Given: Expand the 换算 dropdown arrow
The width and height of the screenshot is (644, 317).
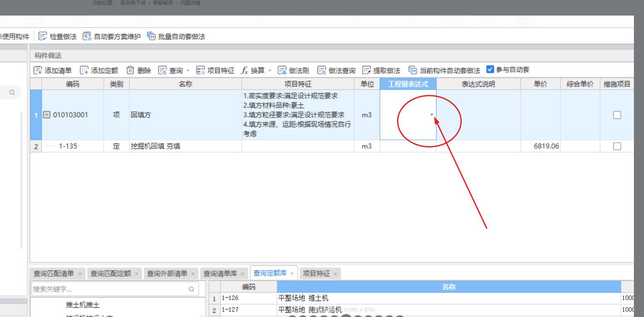Looking at the screenshot, I should [x=270, y=71].
